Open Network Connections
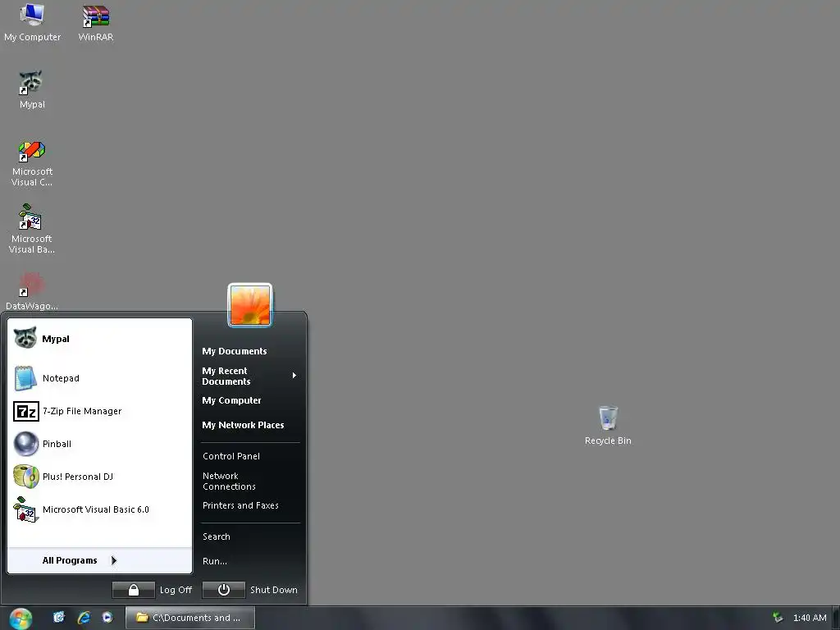The width and height of the screenshot is (840, 630). (230, 481)
